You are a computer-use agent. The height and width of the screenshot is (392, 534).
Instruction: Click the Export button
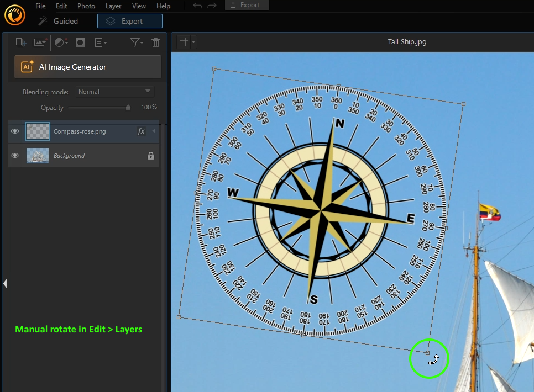[x=247, y=5]
